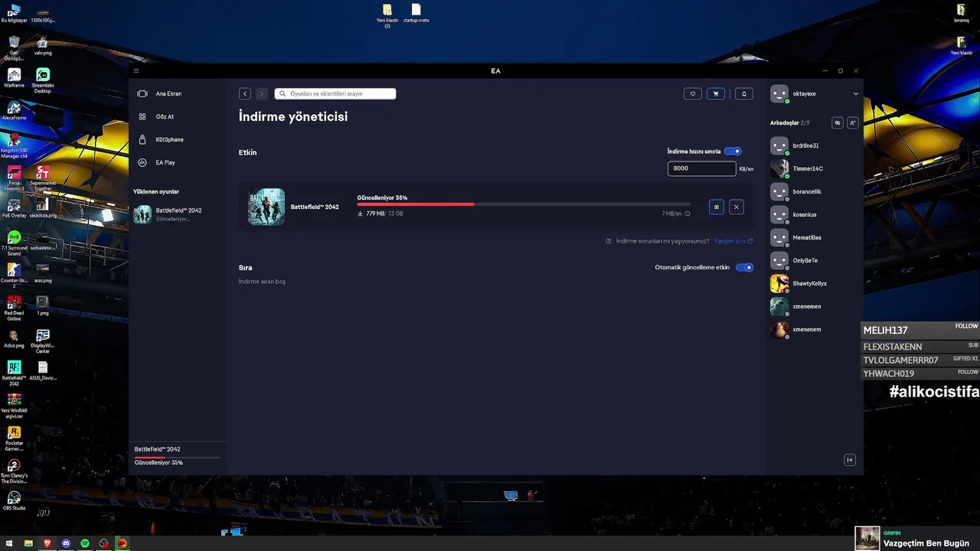Select startup.meta file on desktop

tap(416, 13)
